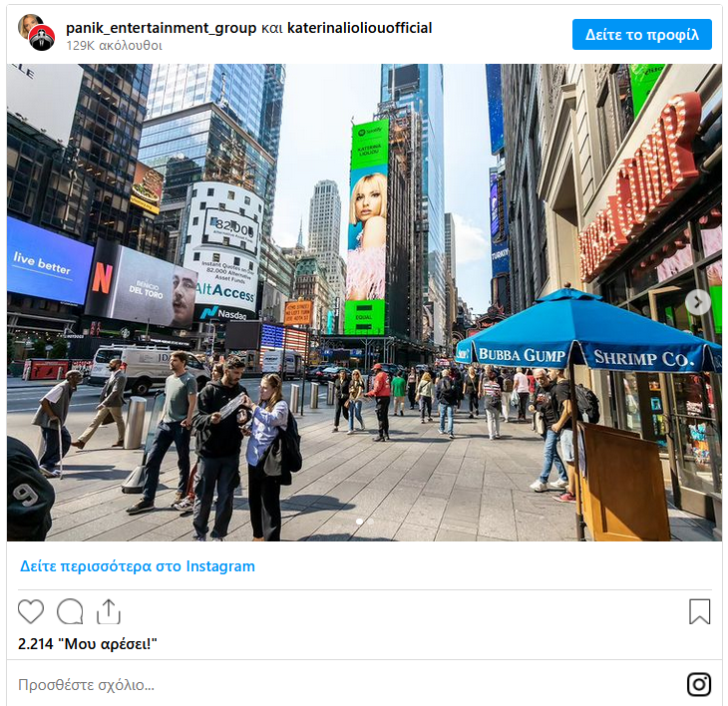Click the 129K ακόλουθοι follower count

coord(115,46)
